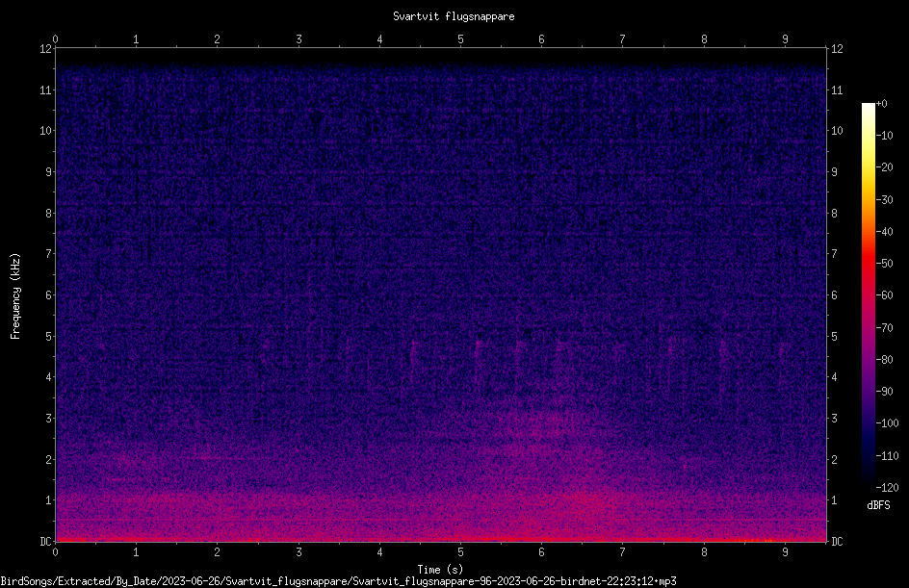Click the '-40' colorbar label
This screenshot has width=909, height=588.
click(x=884, y=232)
